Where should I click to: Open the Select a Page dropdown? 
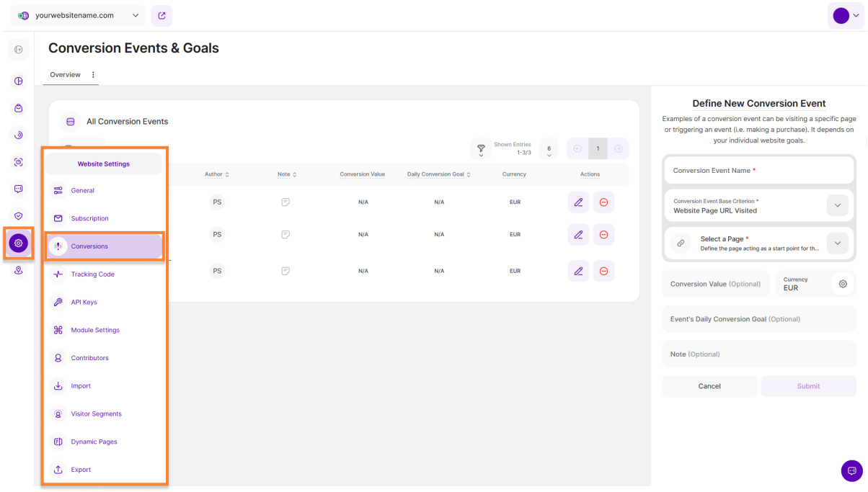pos(837,243)
